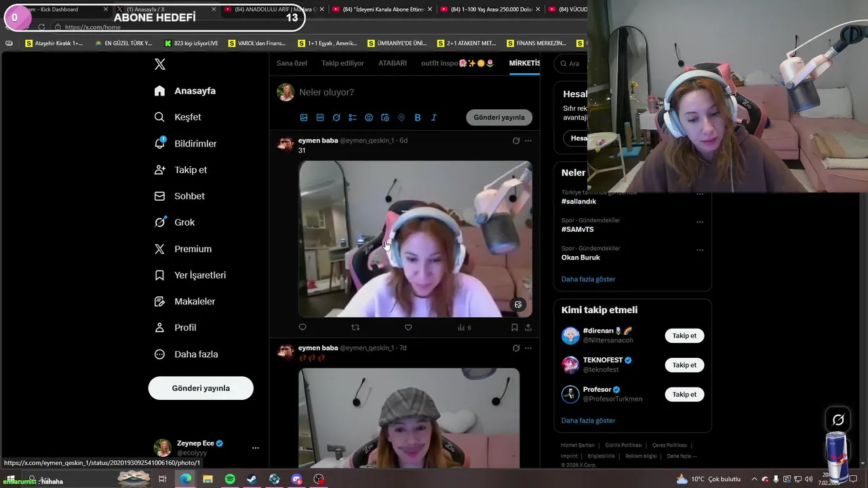Click the Grok enhance icon in composer
868x488 pixels.
point(336,117)
